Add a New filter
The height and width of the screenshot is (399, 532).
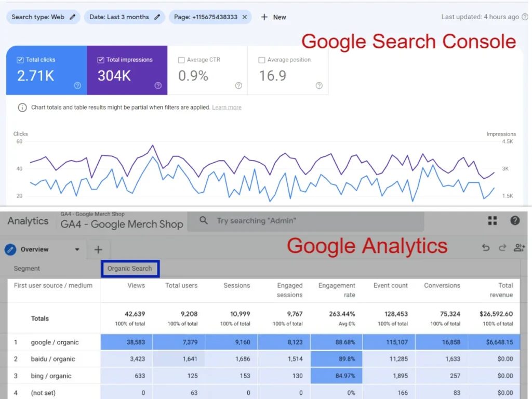click(x=273, y=17)
